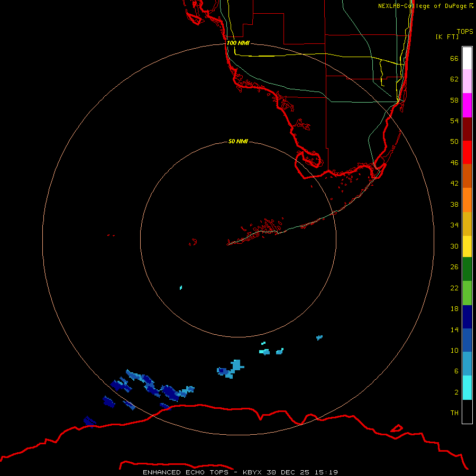Screen dimensions: 476x476
Task: Click the "30" legend value
Action: click(x=454, y=246)
